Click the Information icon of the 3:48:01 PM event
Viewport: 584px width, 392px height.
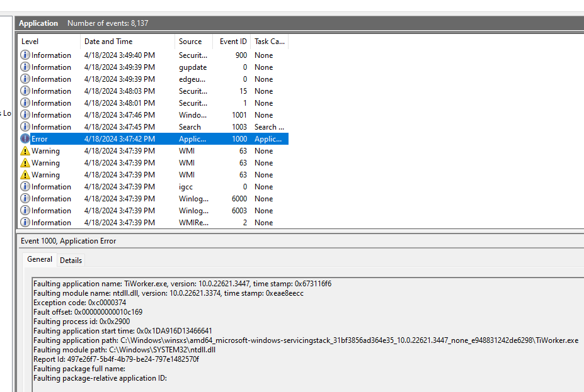pyautogui.click(x=25, y=103)
